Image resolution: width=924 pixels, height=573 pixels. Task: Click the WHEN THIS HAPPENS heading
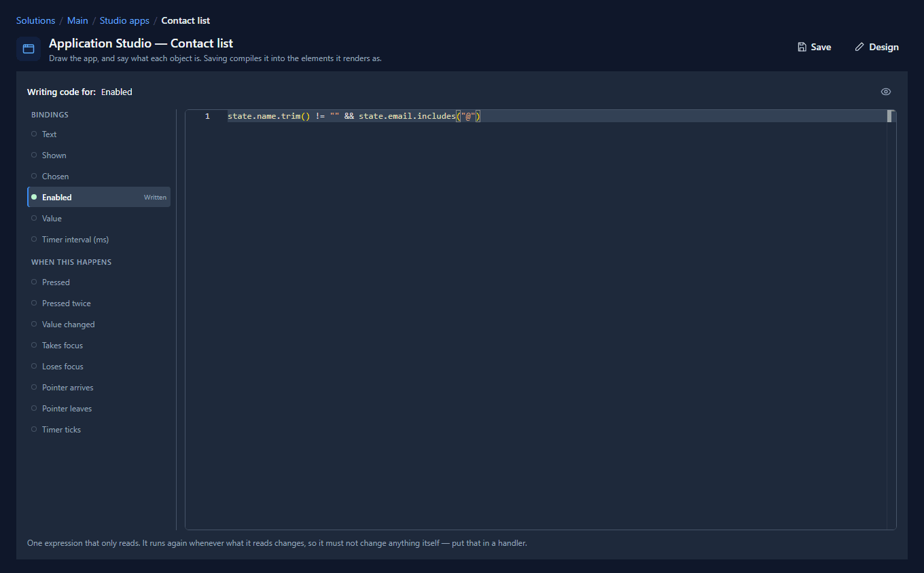point(71,262)
